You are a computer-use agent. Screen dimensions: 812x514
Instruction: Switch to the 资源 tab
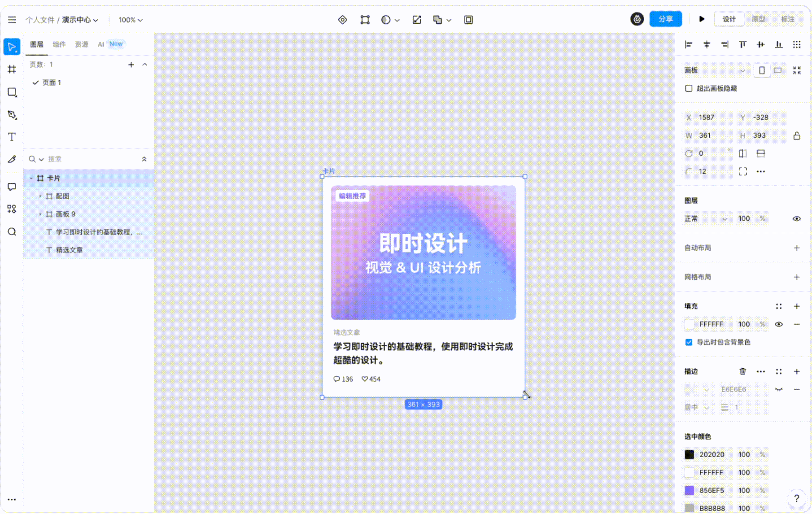coord(82,44)
